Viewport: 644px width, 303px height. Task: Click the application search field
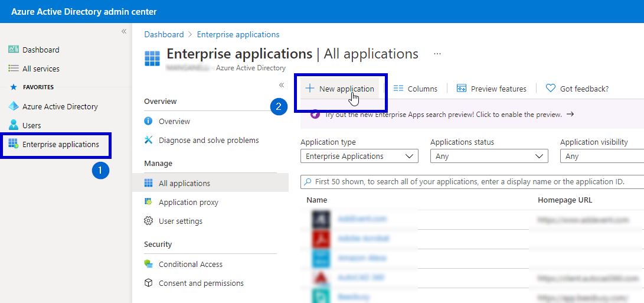point(472,182)
